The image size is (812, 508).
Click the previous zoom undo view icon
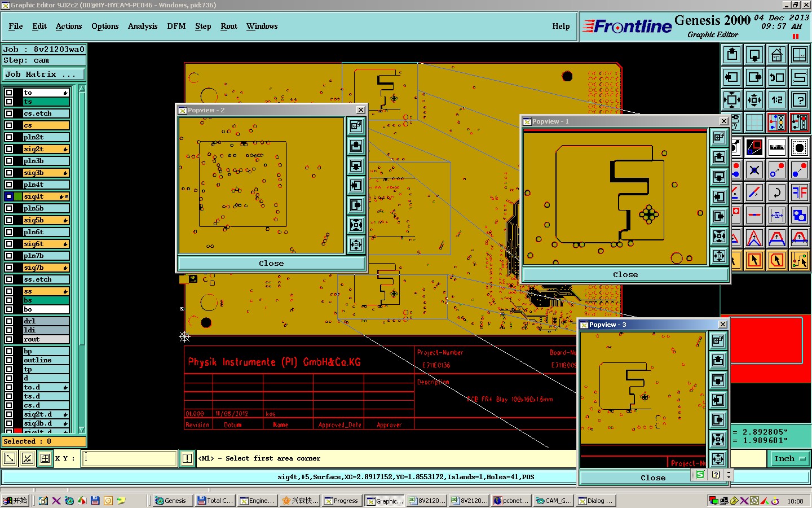pos(777,77)
